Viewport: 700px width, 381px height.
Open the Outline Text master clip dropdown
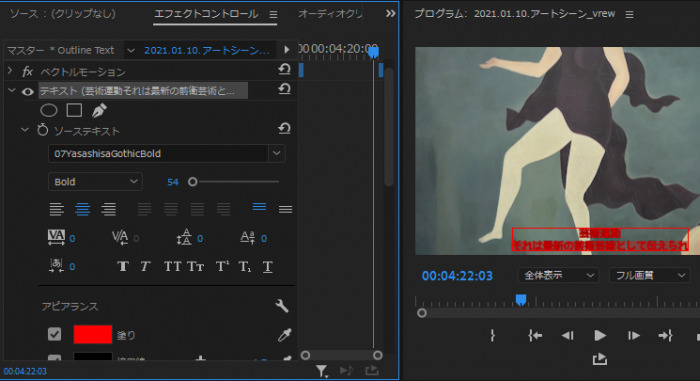[x=131, y=50]
